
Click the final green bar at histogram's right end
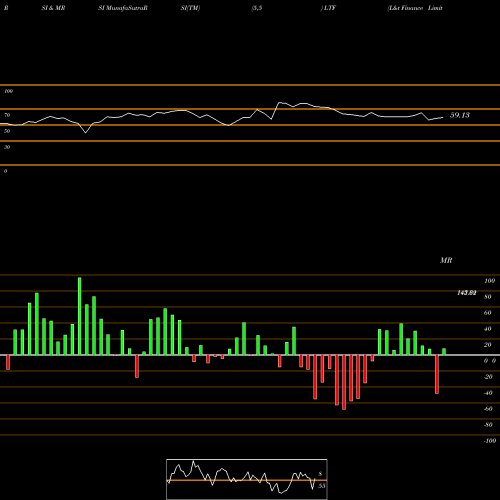click(444, 352)
